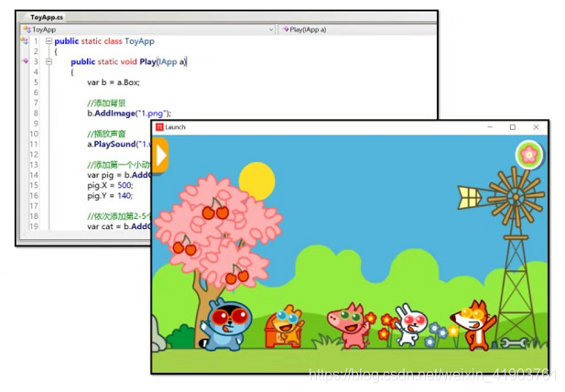Click the method icon beside line 3
Screen dimensions: 565x392
[26, 60]
